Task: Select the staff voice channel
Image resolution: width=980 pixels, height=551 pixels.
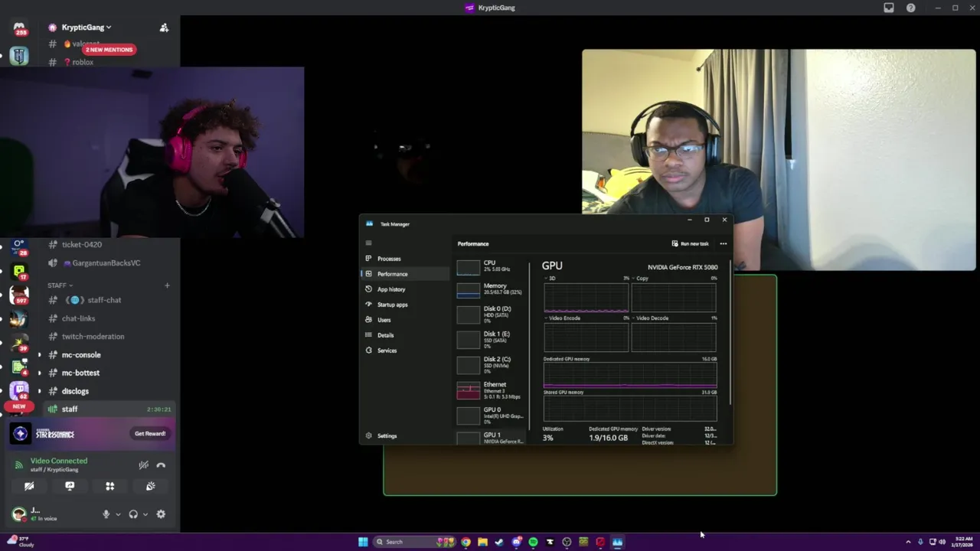Action: [x=109, y=409]
